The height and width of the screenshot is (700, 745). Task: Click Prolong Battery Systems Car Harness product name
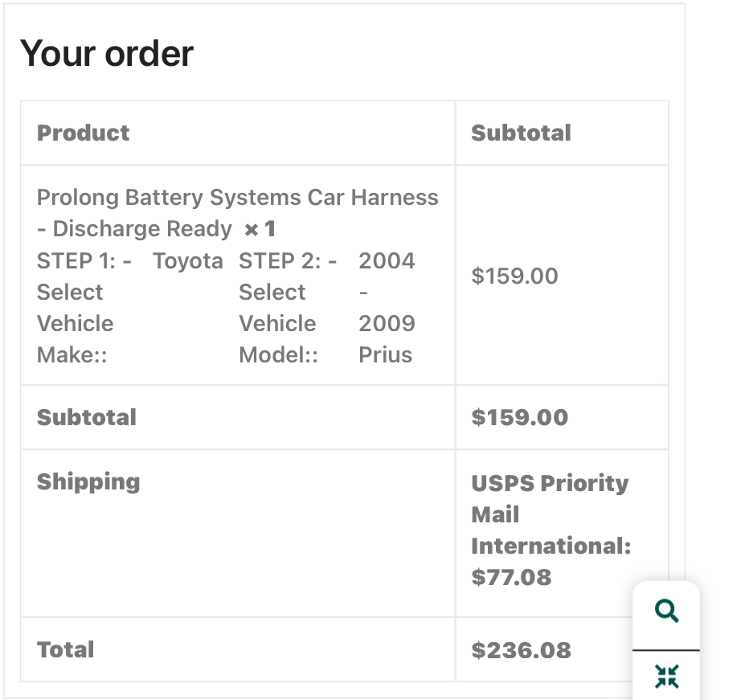pyautogui.click(x=238, y=197)
